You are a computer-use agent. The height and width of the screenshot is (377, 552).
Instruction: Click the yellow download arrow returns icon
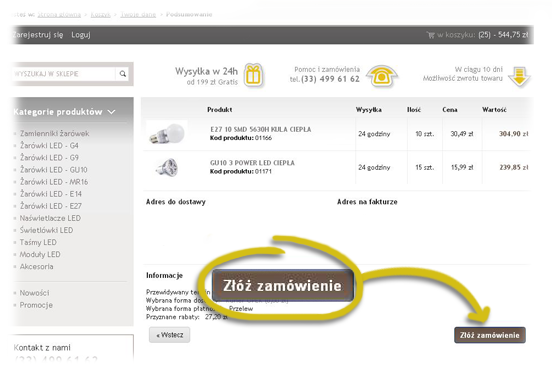[x=519, y=76]
